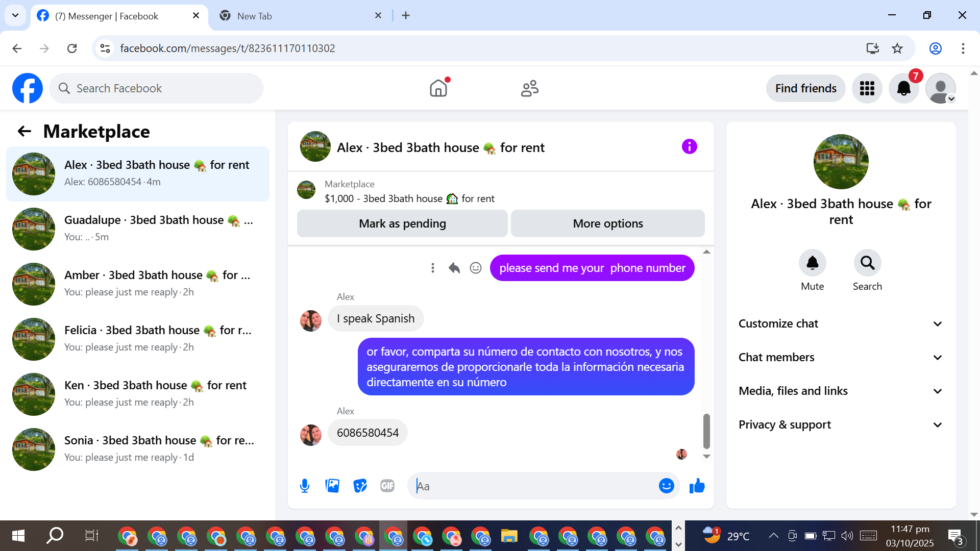The image size is (980, 551).
Task: View site information icon in address bar
Action: (105, 48)
